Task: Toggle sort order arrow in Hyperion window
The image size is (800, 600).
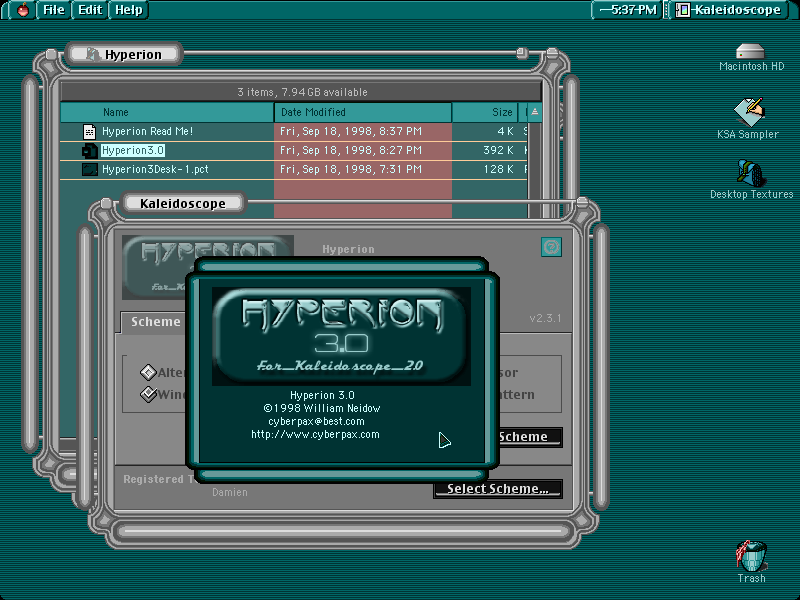Action: tap(534, 112)
